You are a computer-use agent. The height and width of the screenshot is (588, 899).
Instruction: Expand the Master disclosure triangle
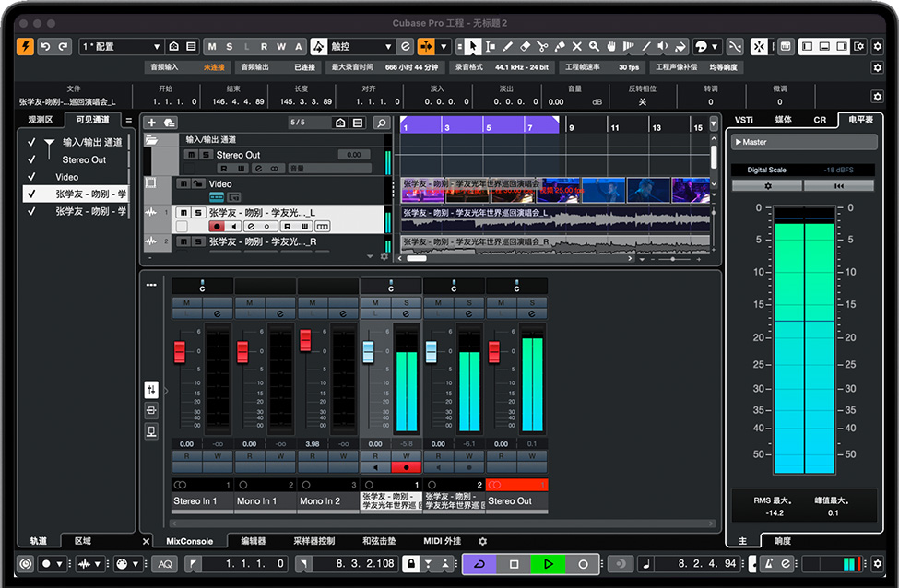pyautogui.click(x=739, y=142)
